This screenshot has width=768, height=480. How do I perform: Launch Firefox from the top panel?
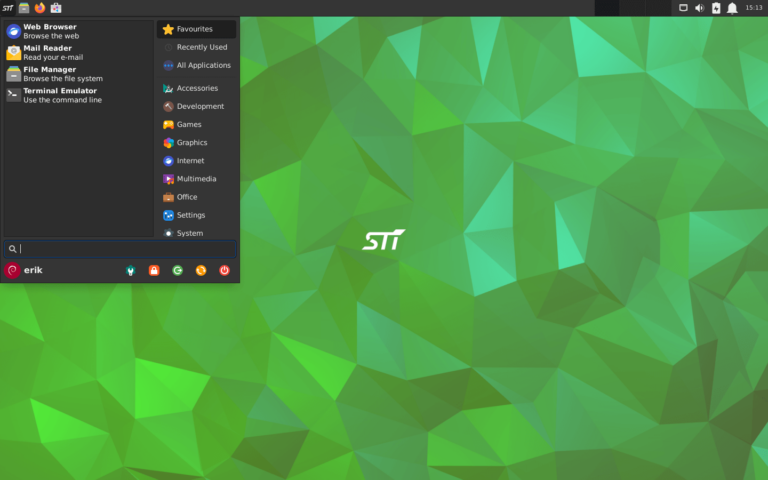[40, 8]
